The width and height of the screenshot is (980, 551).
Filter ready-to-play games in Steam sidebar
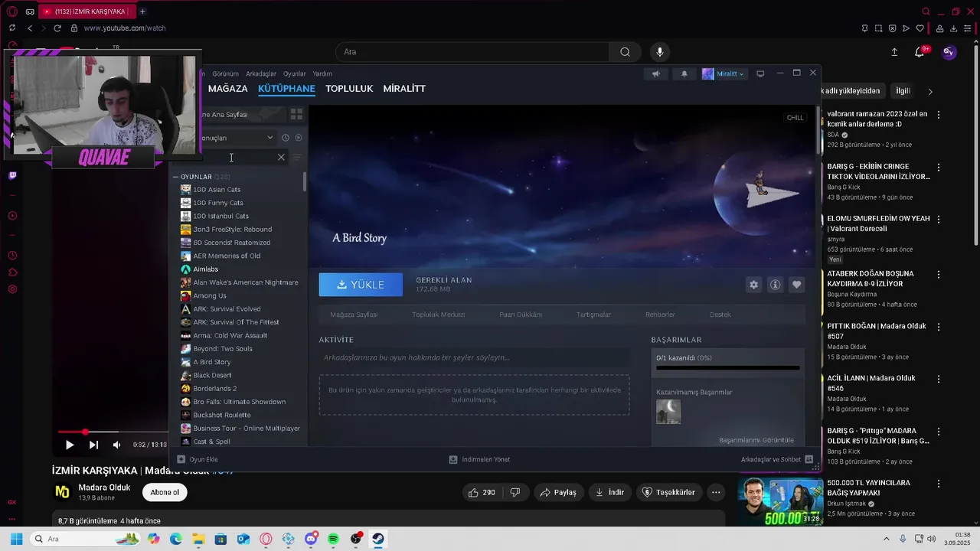(299, 138)
